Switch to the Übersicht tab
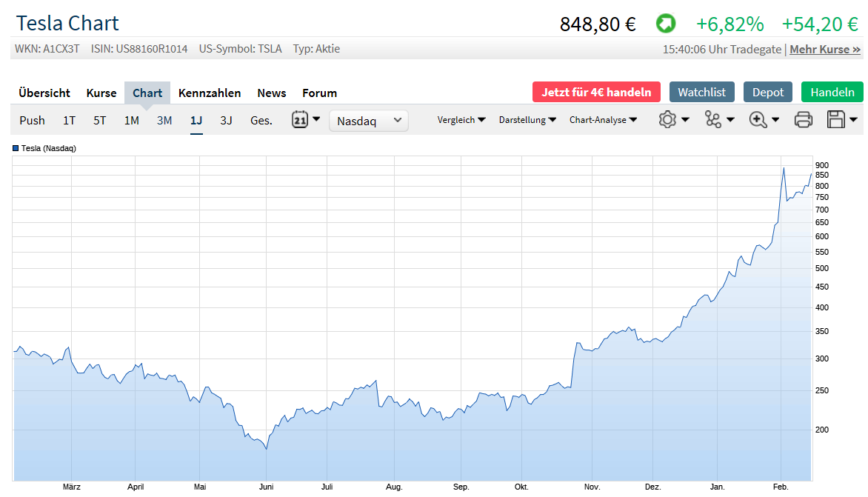This screenshot has height=497, width=868. [x=44, y=93]
